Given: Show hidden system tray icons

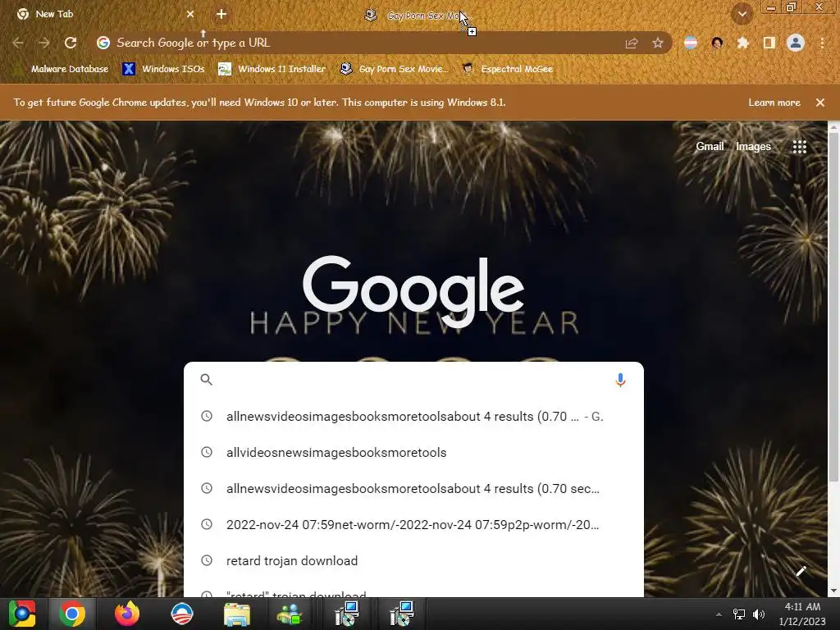Looking at the screenshot, I should 719,614.
